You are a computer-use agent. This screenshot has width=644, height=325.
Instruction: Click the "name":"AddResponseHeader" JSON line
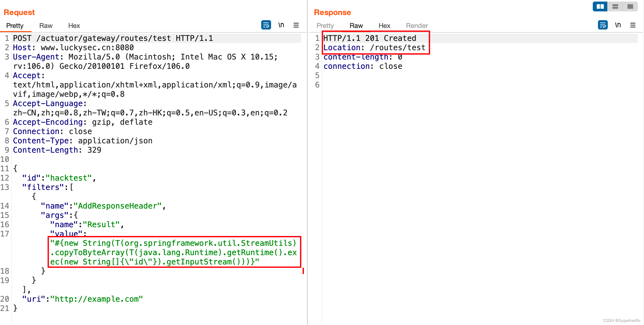[103, 206]
